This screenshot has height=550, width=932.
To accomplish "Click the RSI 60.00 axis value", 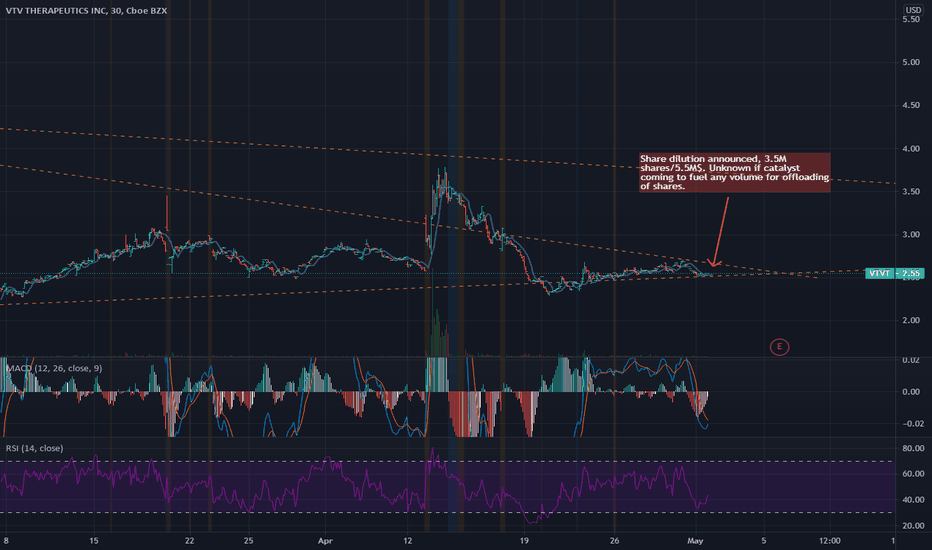I will click(x=912, y=474).
